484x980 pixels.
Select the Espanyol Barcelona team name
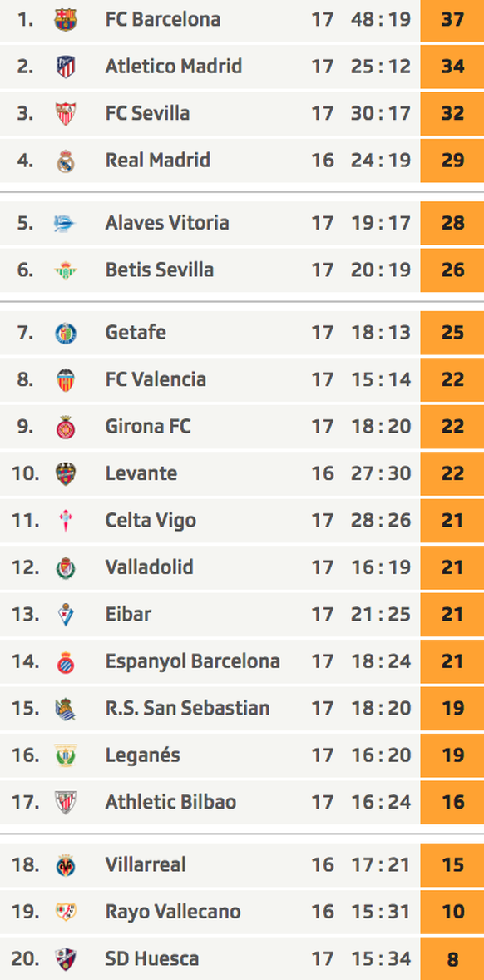[192, 661]
